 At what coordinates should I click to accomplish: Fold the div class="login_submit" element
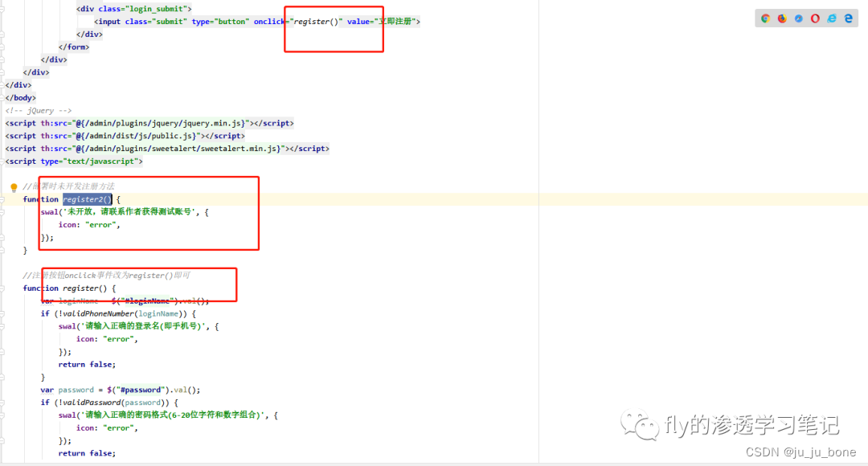[2, 9]
